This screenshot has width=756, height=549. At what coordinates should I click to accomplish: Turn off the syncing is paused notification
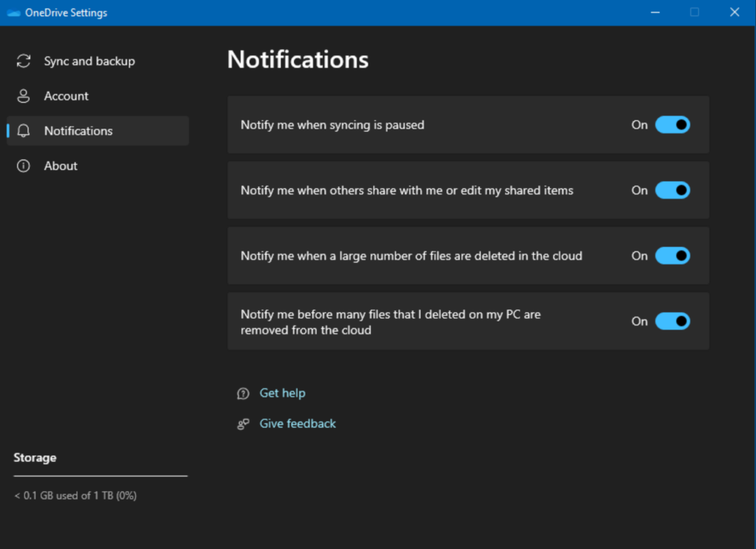point(673,125)
